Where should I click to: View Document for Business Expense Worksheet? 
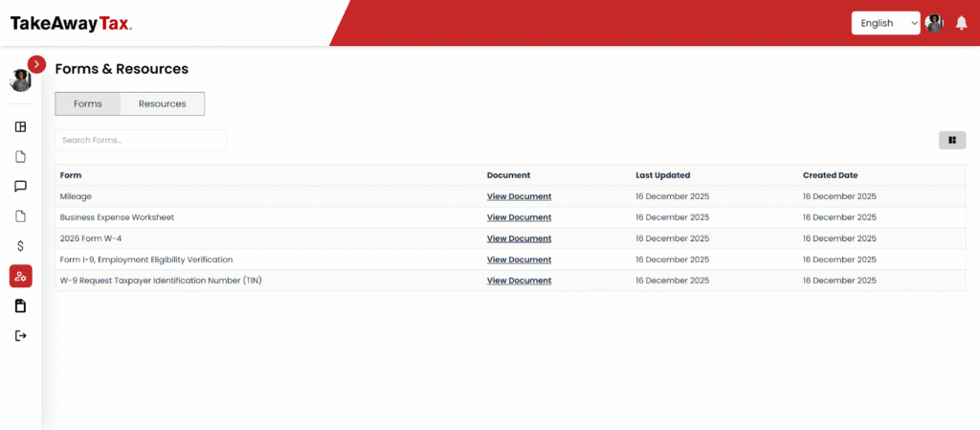click(519, 217)
